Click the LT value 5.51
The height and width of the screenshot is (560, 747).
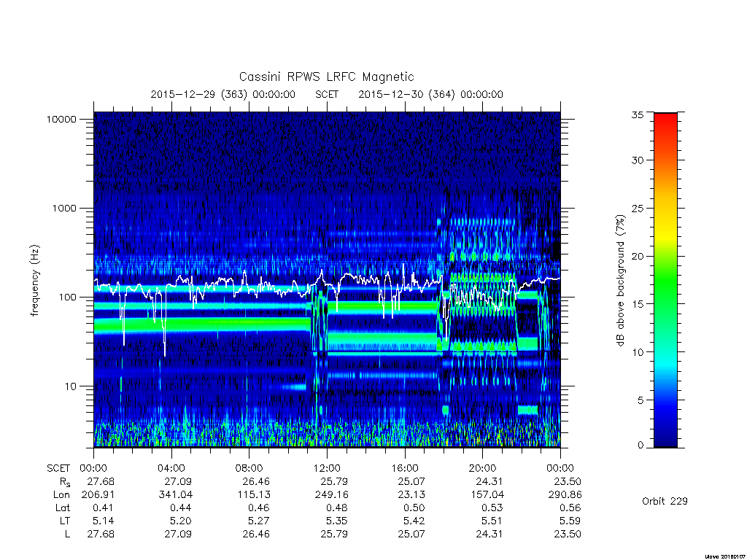(492, 521)
